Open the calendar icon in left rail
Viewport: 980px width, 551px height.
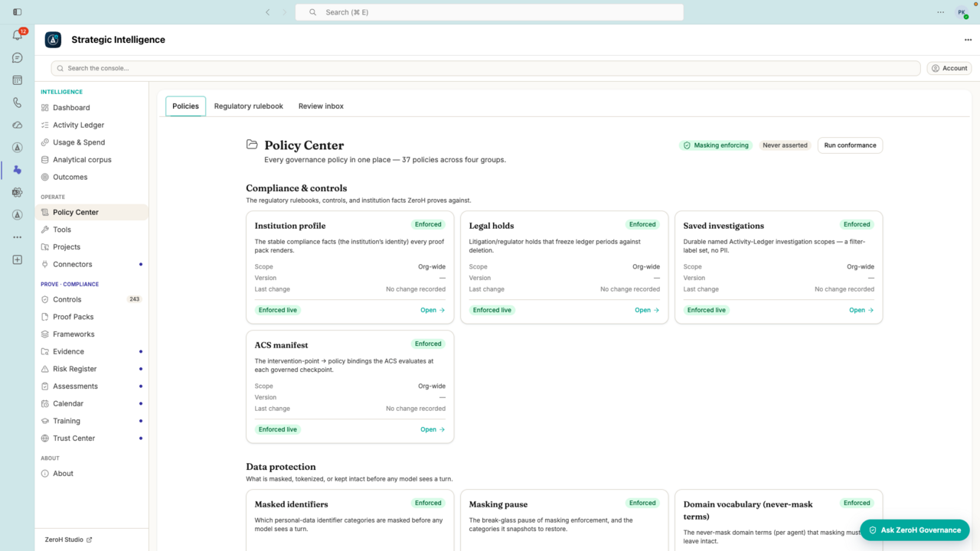click(x=18, y=80)
